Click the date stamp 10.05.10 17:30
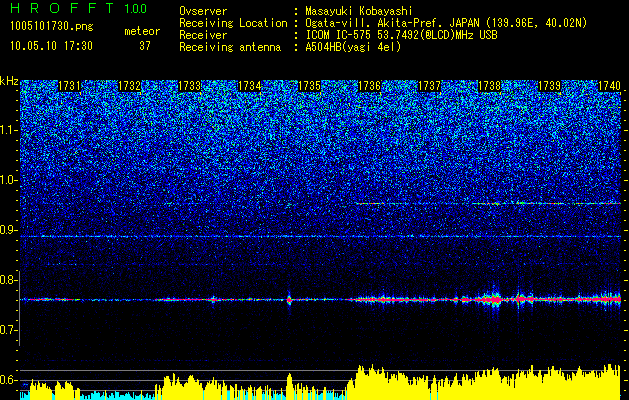629x400 pixels. pos(51,46)
